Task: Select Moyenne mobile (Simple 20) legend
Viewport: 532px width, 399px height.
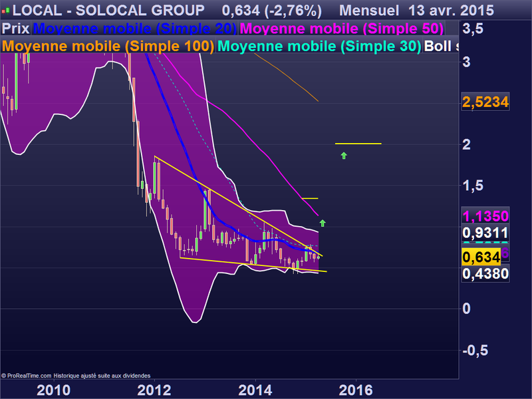Action: (x=135, y=29)
